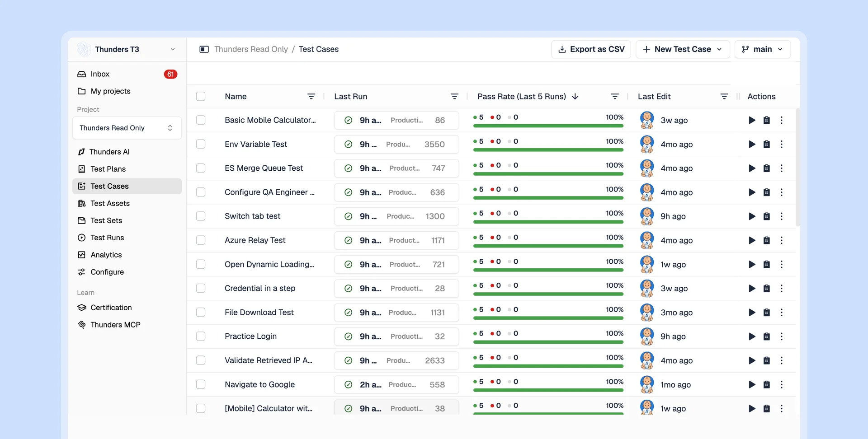Expand the Thunders T3 workspace switcher

[x=127, y=49]
